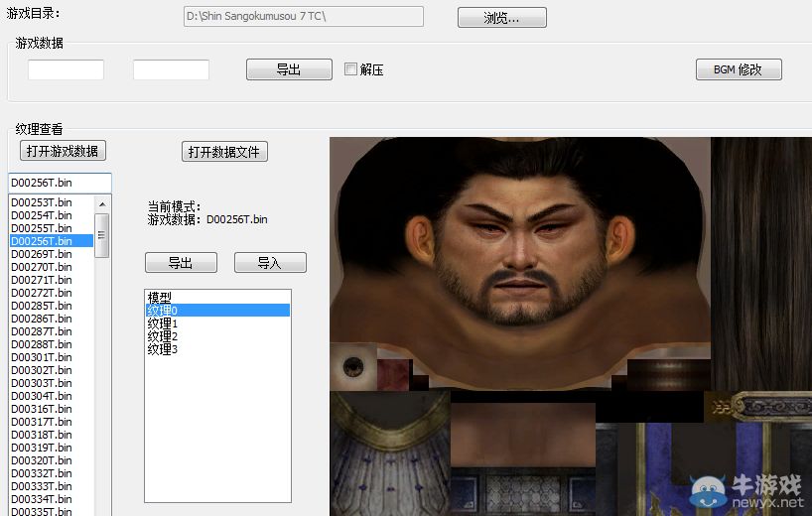Select D00320T.bin in file list
Image resolution: width=812 pixels, height=516 pixels.
[52, 461]
